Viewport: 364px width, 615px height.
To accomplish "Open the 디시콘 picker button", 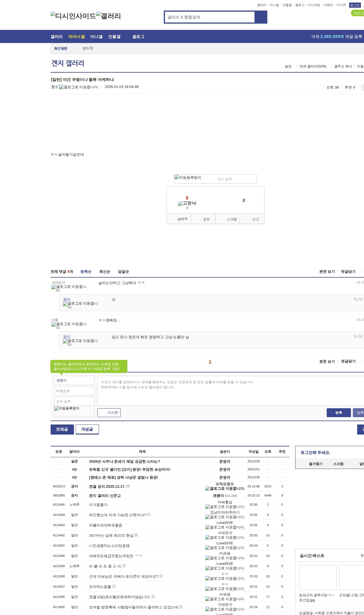I will click(x=109, y=413).
